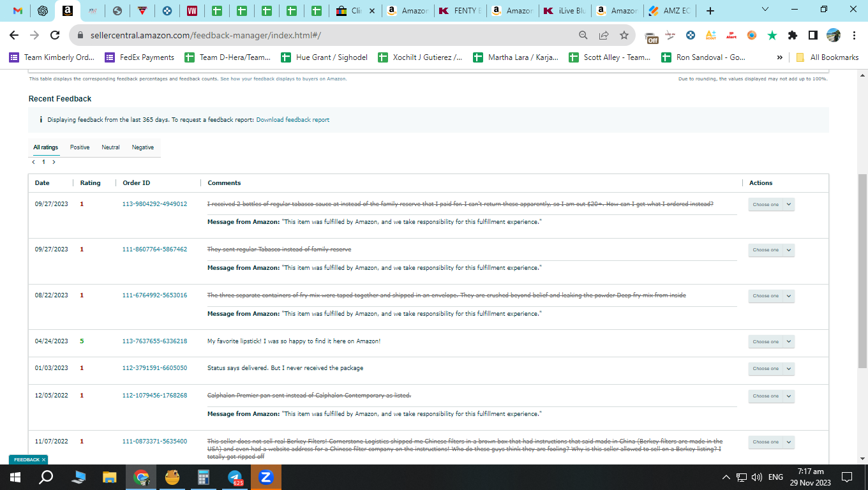Screen dimensions: 868x490
Task: Open Telegram from taskbar
Action: (x=235, y=477)
